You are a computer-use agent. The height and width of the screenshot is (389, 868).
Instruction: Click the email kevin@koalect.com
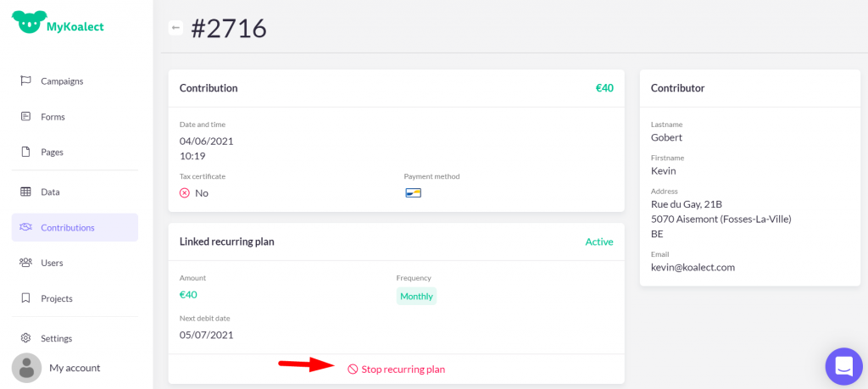coord(693,267)
